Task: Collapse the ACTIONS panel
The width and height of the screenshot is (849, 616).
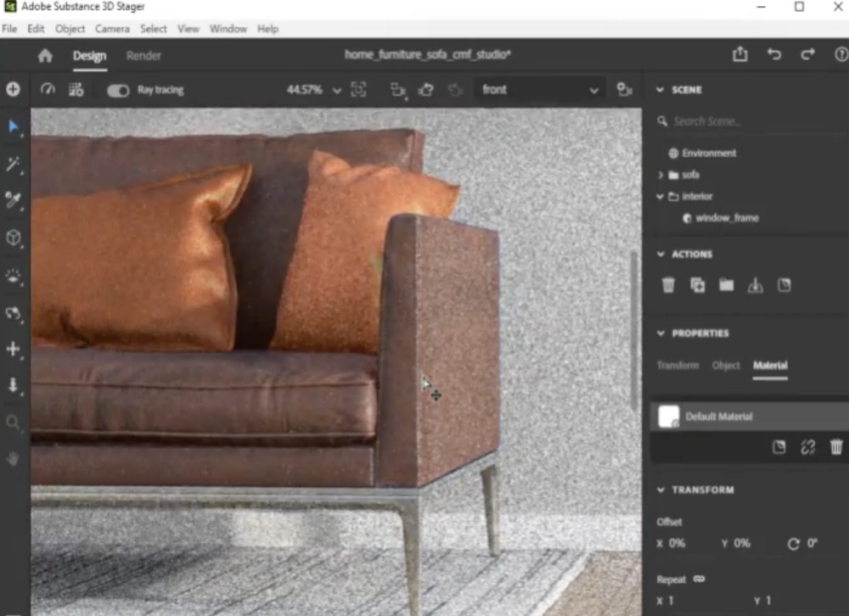Action: pos(661,254)
